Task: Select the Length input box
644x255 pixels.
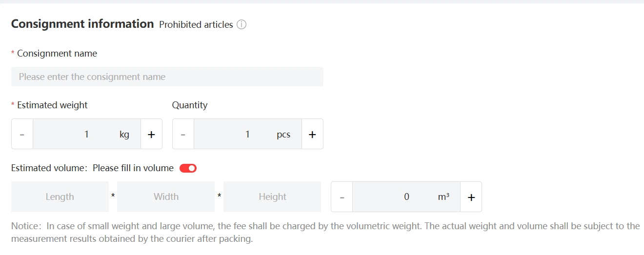Action: tap(60, 197)
